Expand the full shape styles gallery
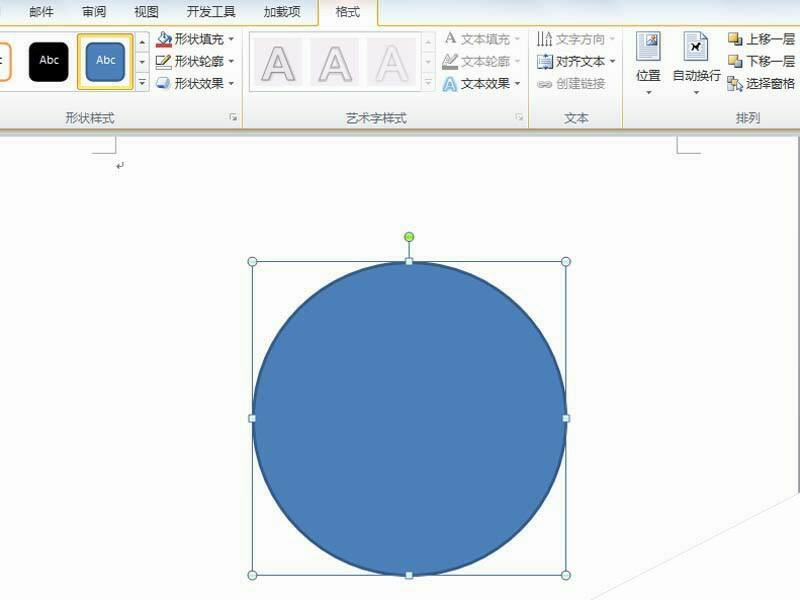800x600 pixels. click(x=142, y=83)
